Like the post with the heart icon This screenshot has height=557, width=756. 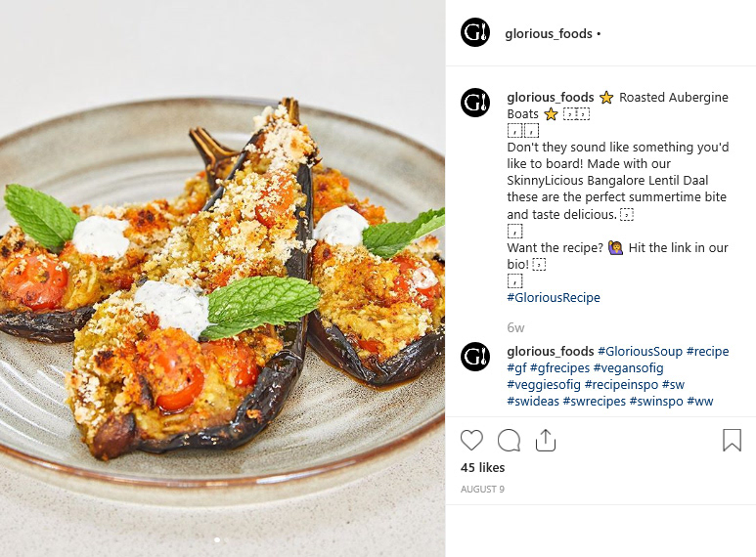[x=471, y=440]
